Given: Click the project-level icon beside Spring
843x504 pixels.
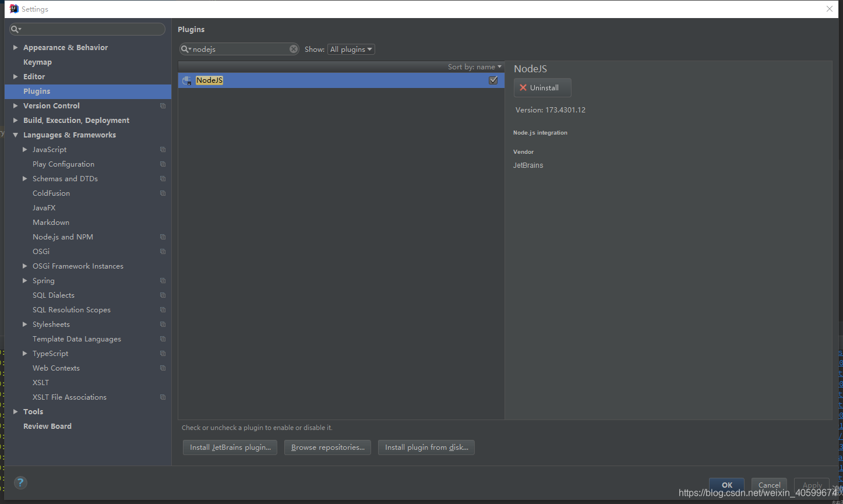Looking at the screenshot, I should [163, 281].
